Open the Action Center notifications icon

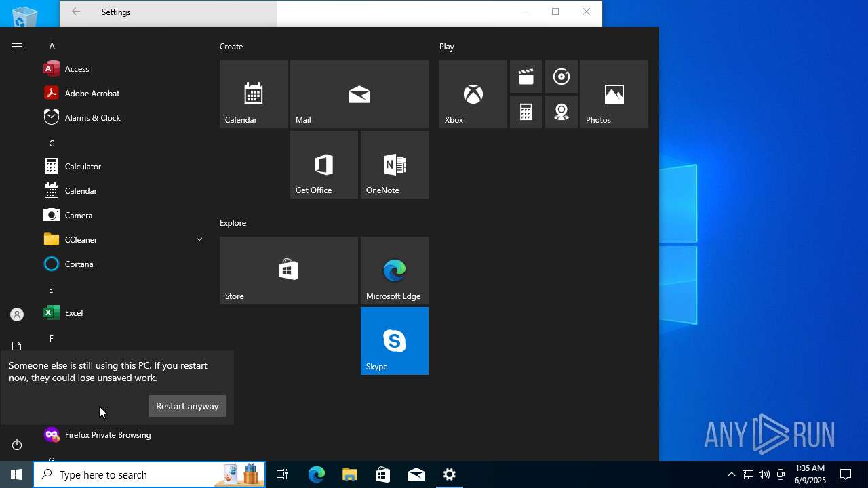[x=846, y=474]
